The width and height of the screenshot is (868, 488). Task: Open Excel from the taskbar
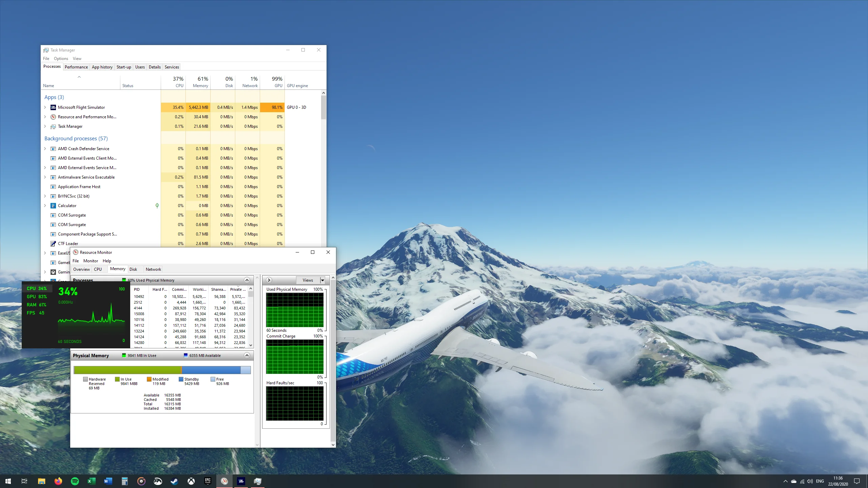(x=92, y=481)
